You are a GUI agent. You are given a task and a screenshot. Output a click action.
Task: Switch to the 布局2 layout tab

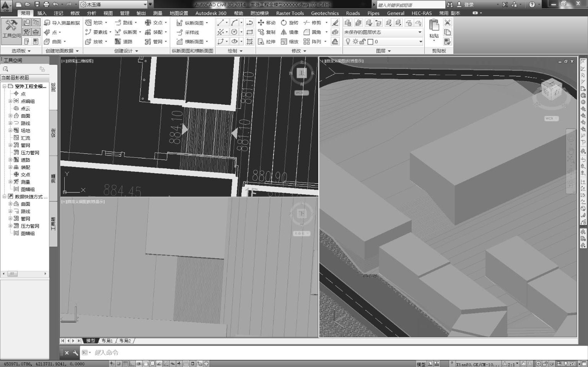[125, 341]
